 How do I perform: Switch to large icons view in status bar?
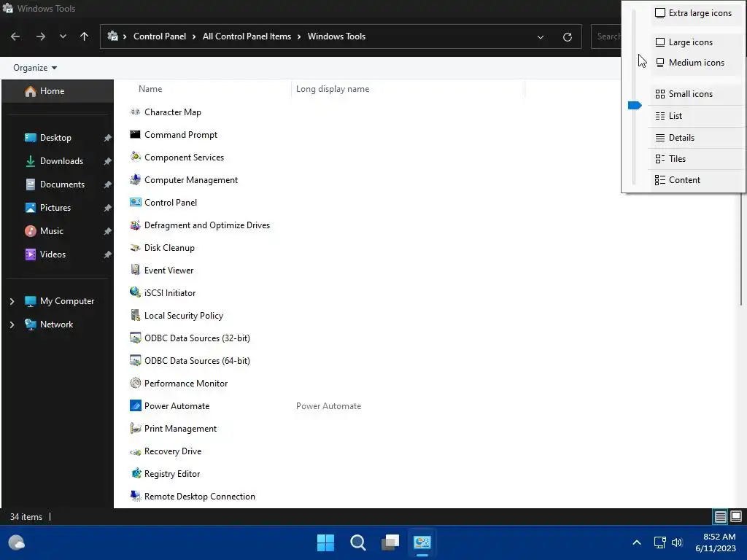pyautogui.click(x=736, y=516)
